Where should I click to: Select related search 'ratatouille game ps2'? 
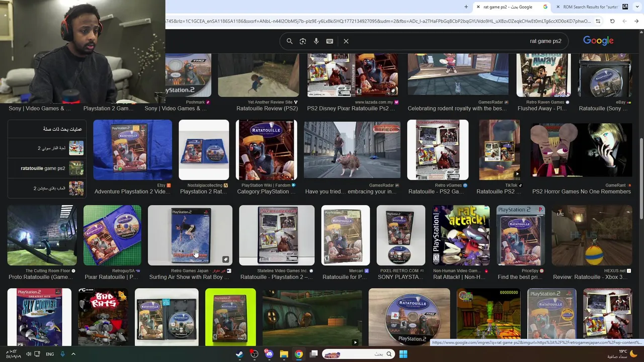coord(47,168)
